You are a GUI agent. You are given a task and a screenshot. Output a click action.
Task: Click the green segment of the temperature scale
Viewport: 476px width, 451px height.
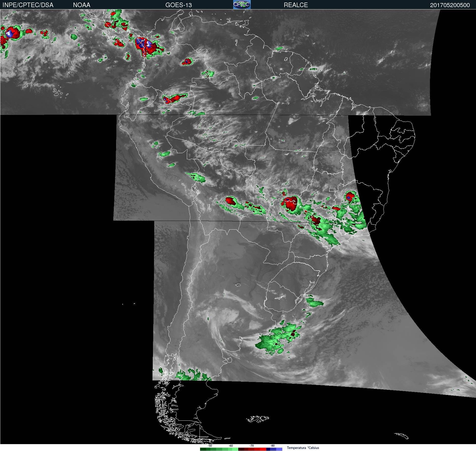(x=219, y=449)
